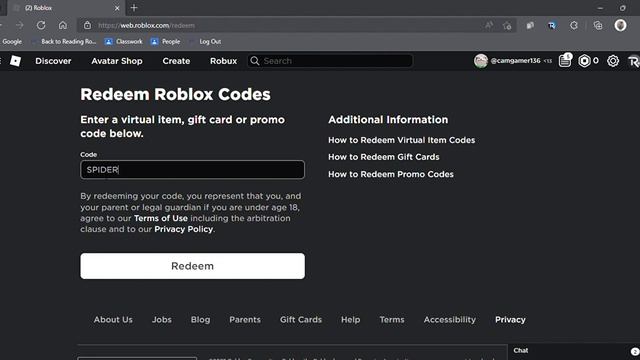Open the Google bookmark
This screenshot has width=640, height=360.
[12, 41]
